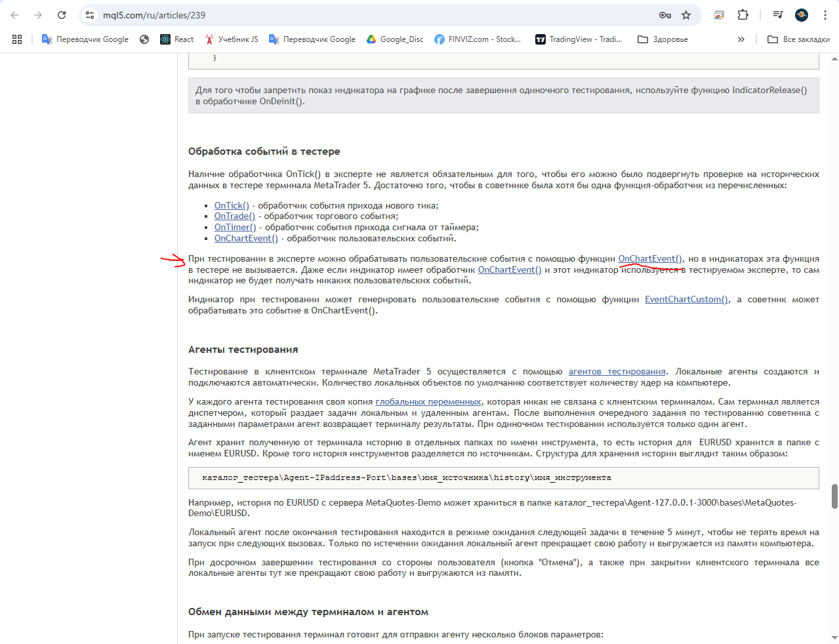Open the OnTimer() list link

click(235, 227)
